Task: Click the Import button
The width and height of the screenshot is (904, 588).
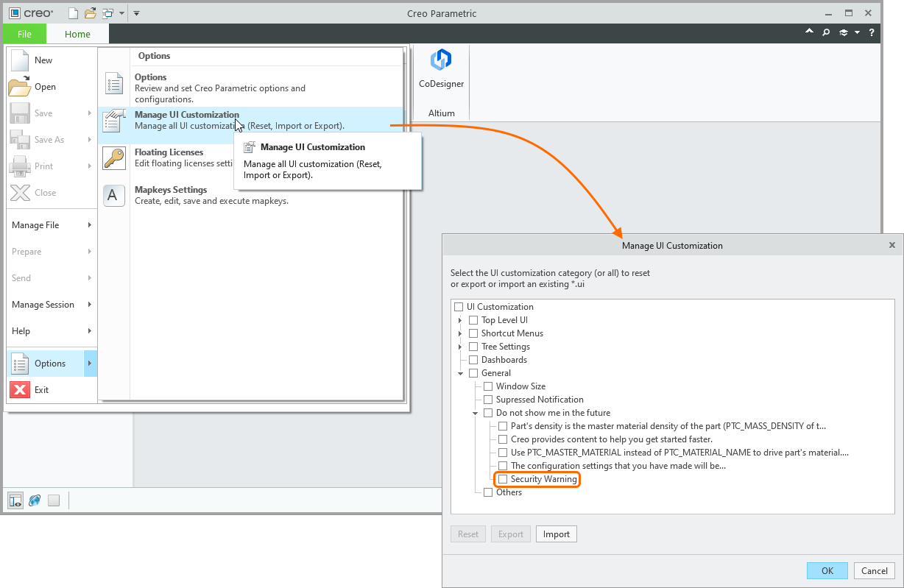Action: coord(557,534)
